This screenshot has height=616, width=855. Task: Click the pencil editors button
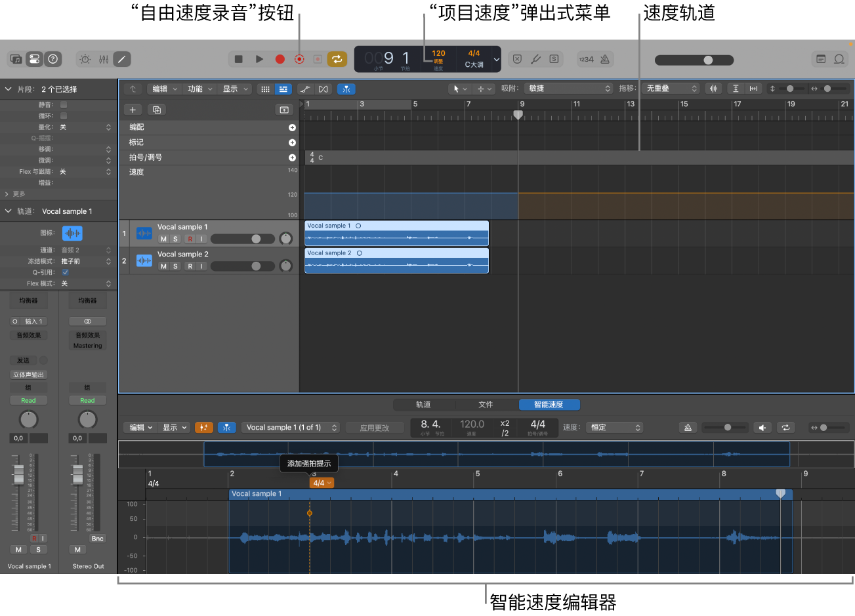[122, 59]
